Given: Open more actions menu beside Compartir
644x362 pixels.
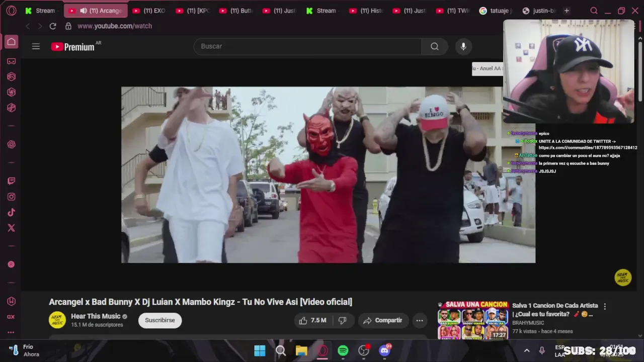Looking at the screenshot, I should point(419,320).
